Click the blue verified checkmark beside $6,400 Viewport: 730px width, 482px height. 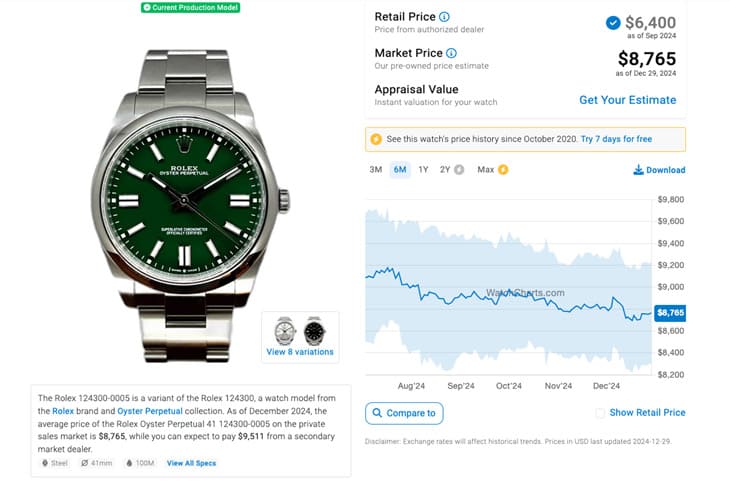coord(612,22)
